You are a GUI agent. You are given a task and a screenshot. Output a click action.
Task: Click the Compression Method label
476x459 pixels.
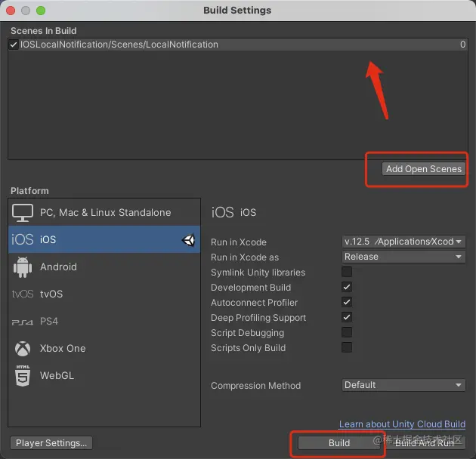pyautogui.click(x=255, y=386)
